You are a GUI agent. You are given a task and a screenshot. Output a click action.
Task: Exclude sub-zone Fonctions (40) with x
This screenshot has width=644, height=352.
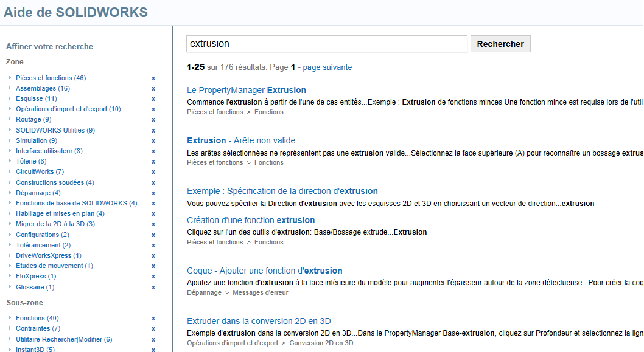pos(153,319)
